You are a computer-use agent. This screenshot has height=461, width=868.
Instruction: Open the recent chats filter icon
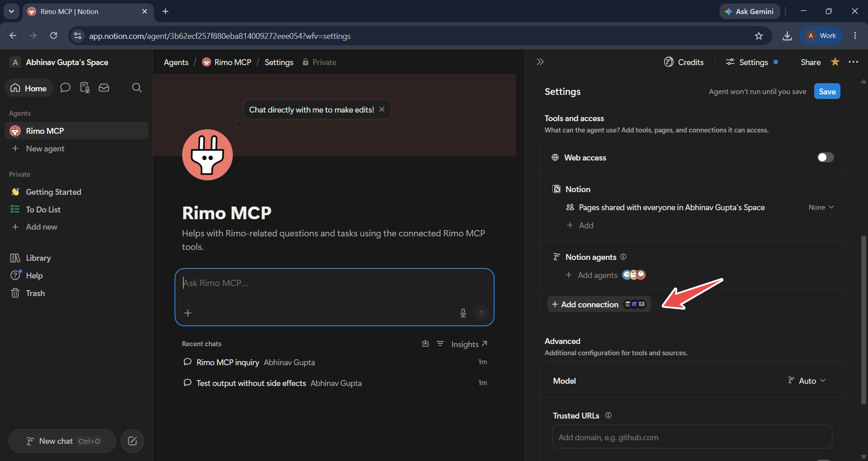click(x=440, y=344)
